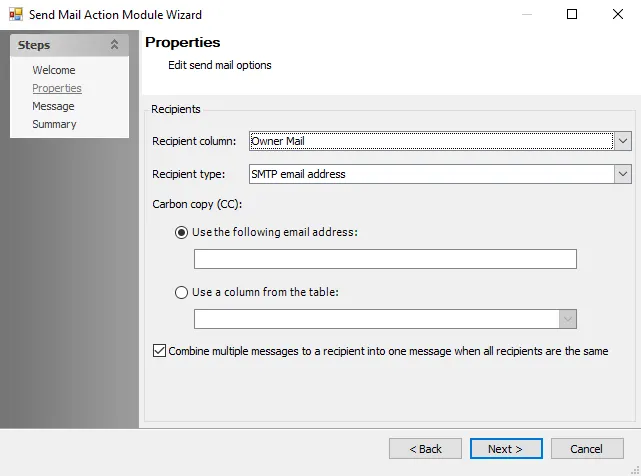Click the Back button

pos(425,449)
